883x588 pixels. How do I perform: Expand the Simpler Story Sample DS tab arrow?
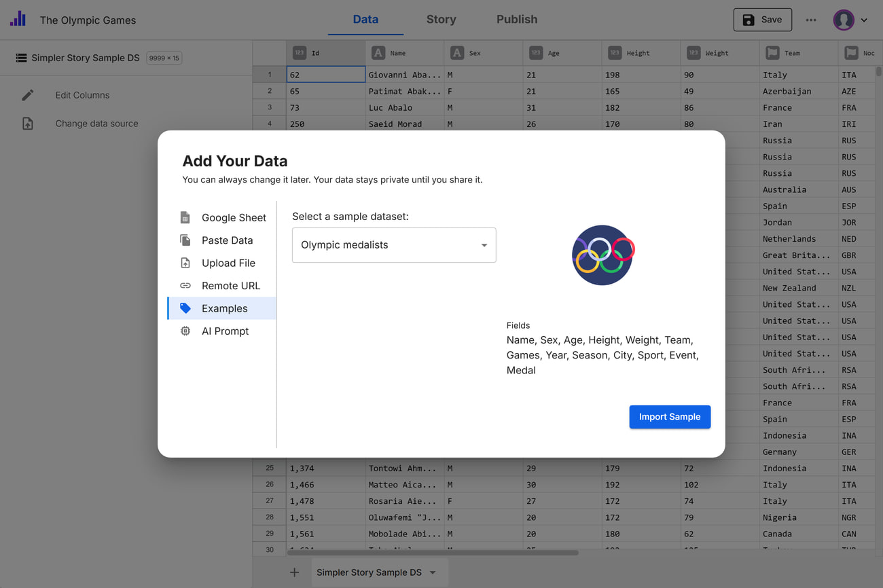433,572
